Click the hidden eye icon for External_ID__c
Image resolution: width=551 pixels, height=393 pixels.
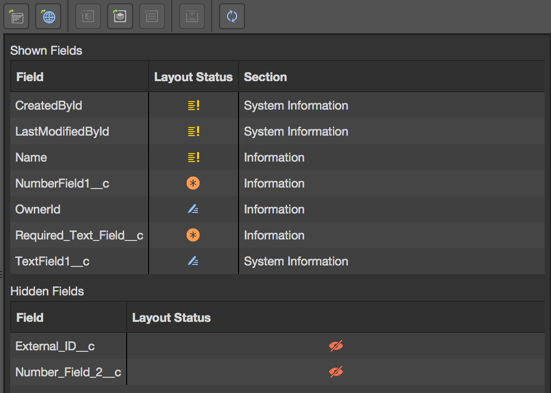[x=336, y=346]
